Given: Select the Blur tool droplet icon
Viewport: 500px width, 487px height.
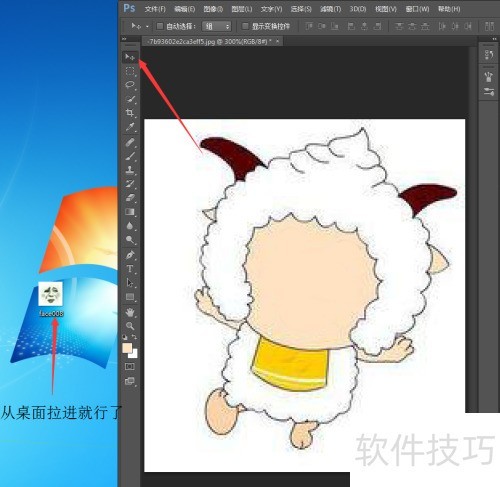Looking at the screenshot, I should click(x=130, y=226).
